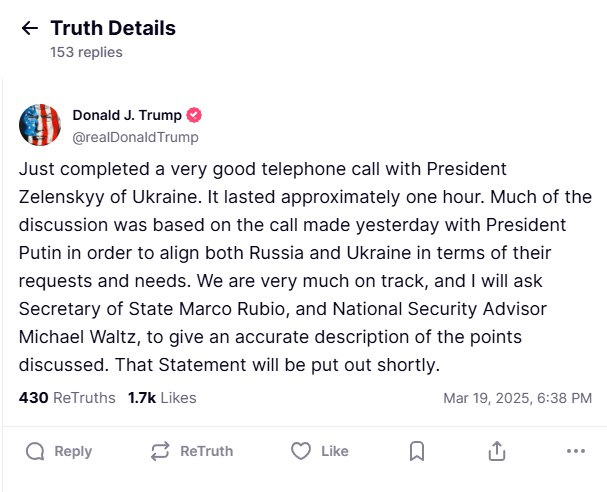Click the ReTruth arrows icon
The height and width of the screenshot is (492, 607).
(x=160, y=451)
